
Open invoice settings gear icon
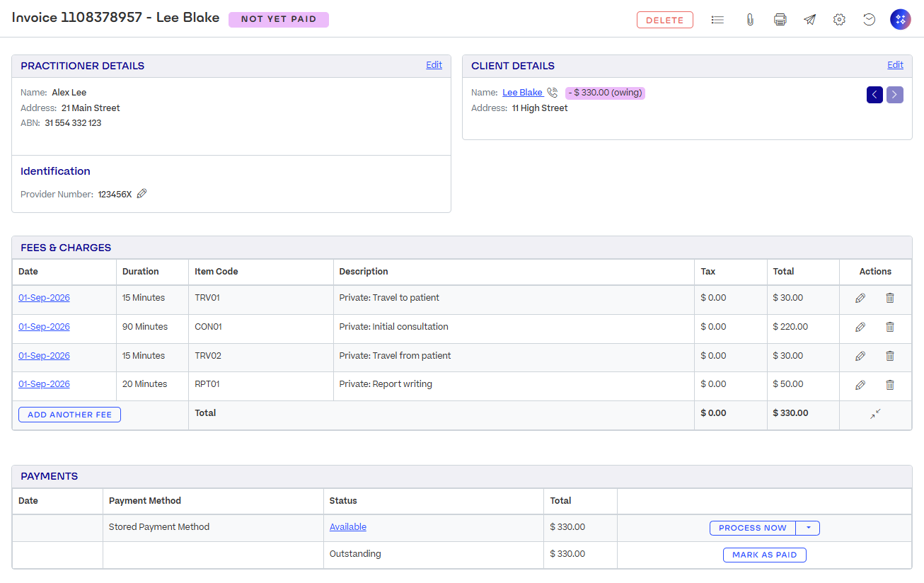[x=839, y=20]
